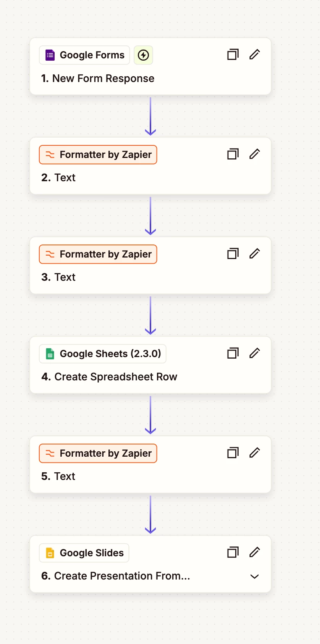Click the Google Slides app badge

coord(84,553)
